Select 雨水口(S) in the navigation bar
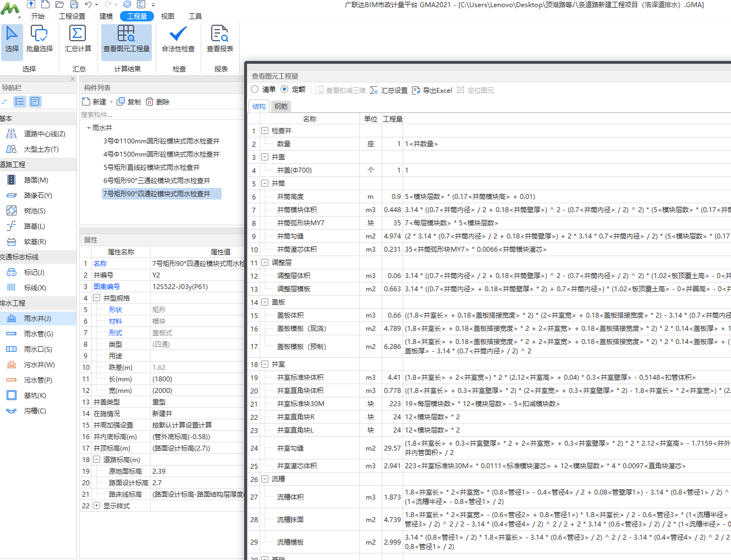Screen dimensions: 731x560 tap(37, 349)
